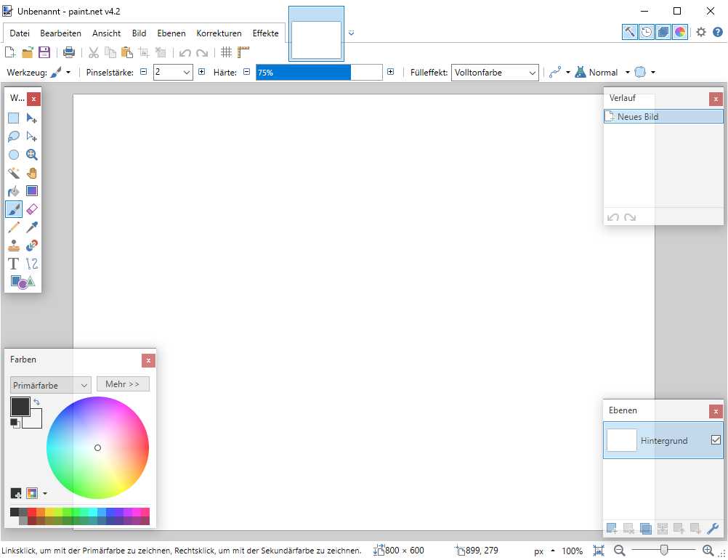Increase Härte with plus button

coord(390,72)
